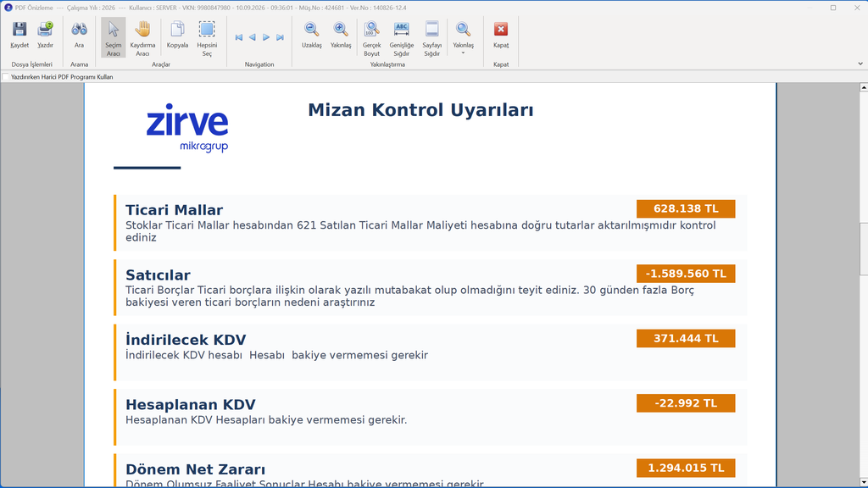The image size is (868, 488).
Task: Click the 371.444 TL amount badge
Action: point(686,338)
